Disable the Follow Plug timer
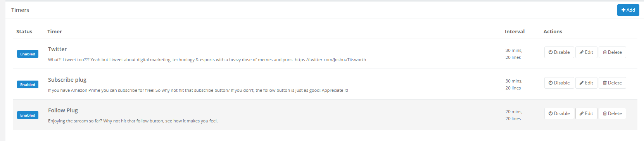644x141 pixels. point(559,113)
